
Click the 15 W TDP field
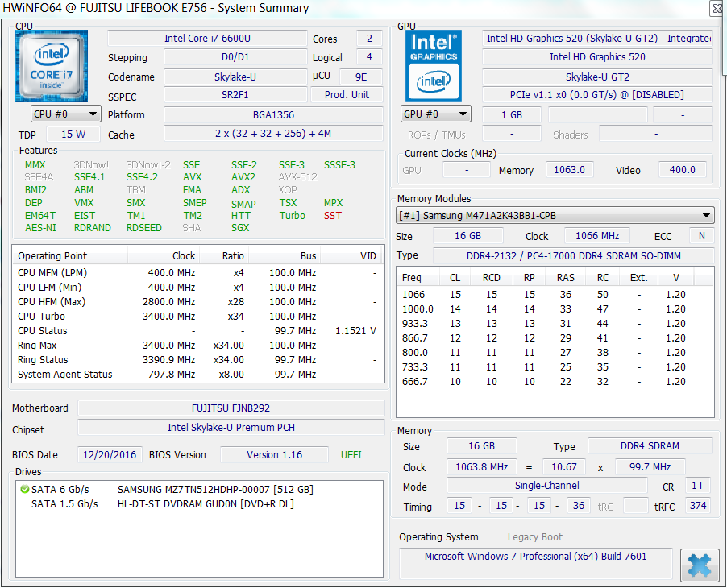click(x=73, y=135)
